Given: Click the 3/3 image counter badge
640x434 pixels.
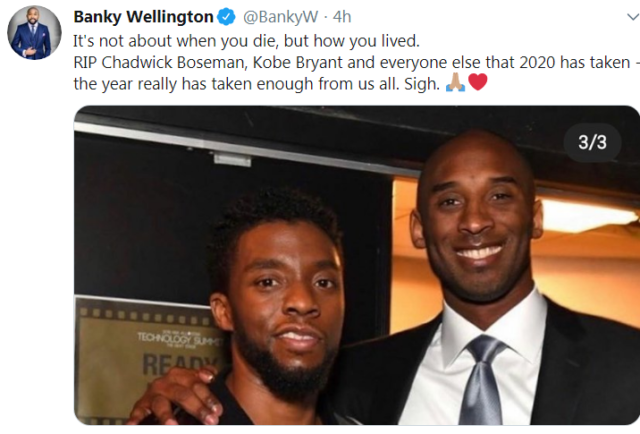Looking at the screenshot, I should coord(592,142).
